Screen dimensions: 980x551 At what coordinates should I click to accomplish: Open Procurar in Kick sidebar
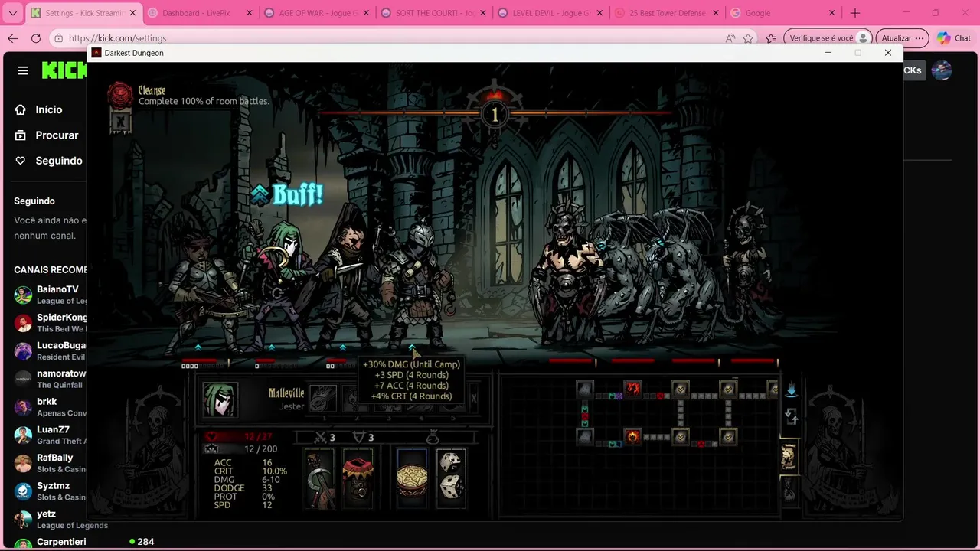click(46, 135)
